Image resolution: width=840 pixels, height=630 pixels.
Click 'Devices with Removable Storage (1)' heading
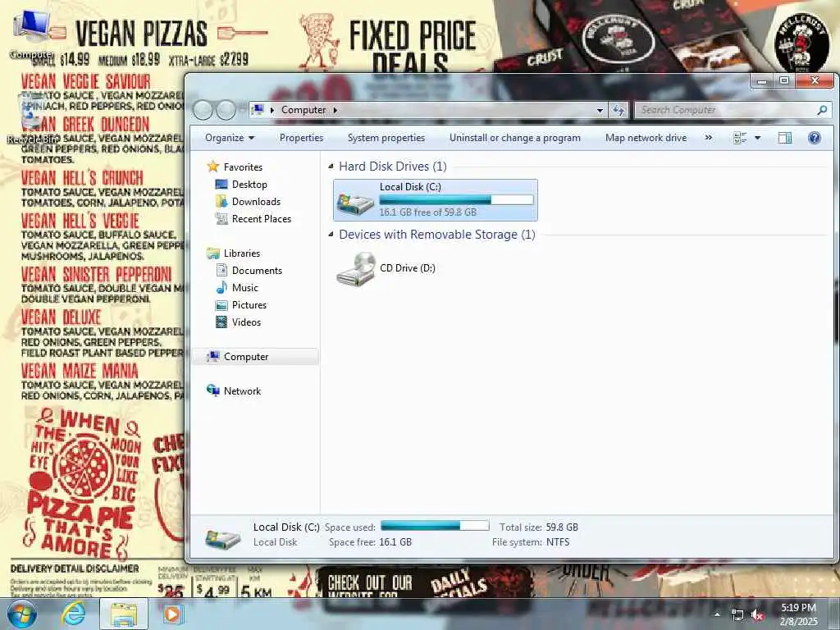[x=436, y=234]
